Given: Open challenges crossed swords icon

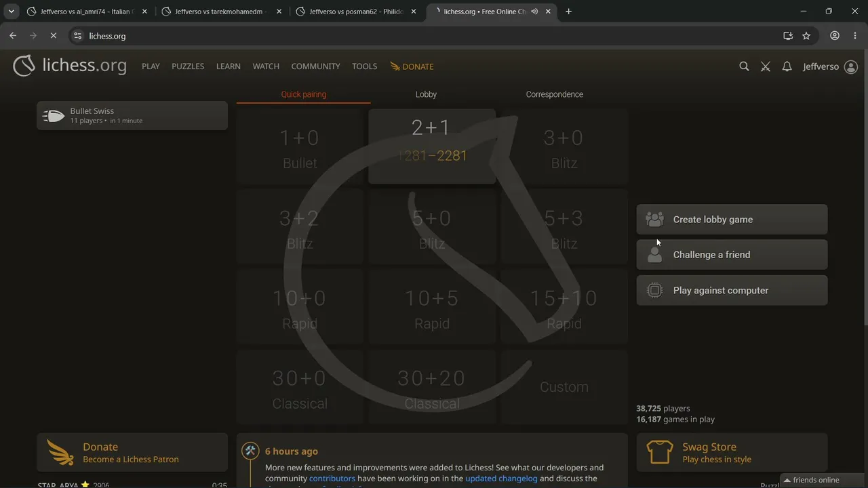Looking at the screenshot, I should [766, 66].
